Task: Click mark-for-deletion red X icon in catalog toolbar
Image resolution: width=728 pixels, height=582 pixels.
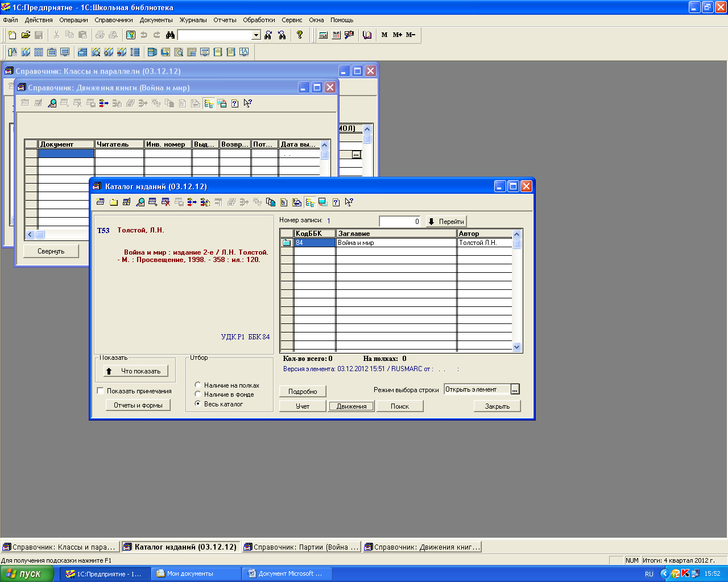Action: pos(166,202)
